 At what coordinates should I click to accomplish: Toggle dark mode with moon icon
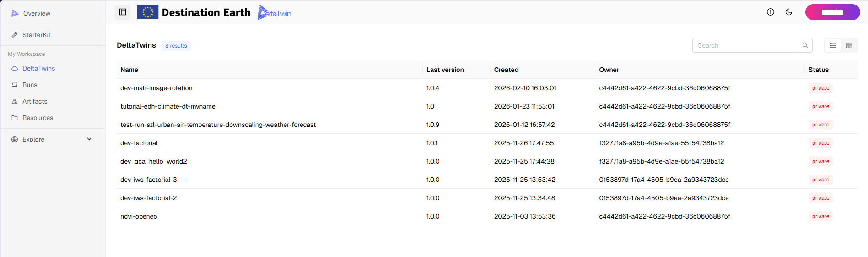[789, 12]
